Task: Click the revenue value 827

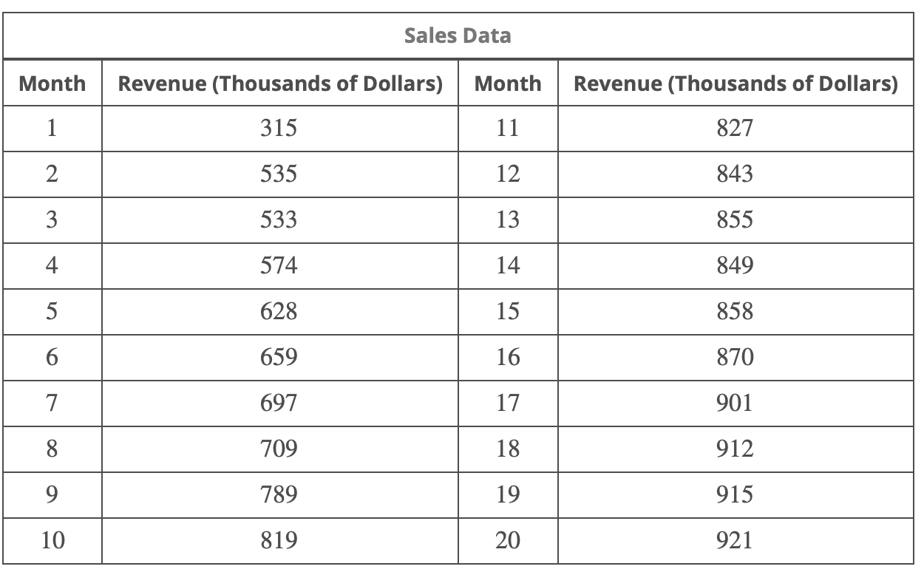Action: [x=735, y=129]
